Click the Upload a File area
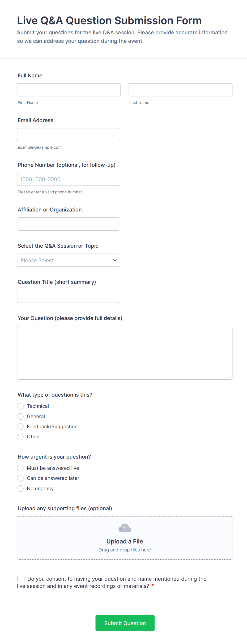247x644 pixels. point(125,541)
